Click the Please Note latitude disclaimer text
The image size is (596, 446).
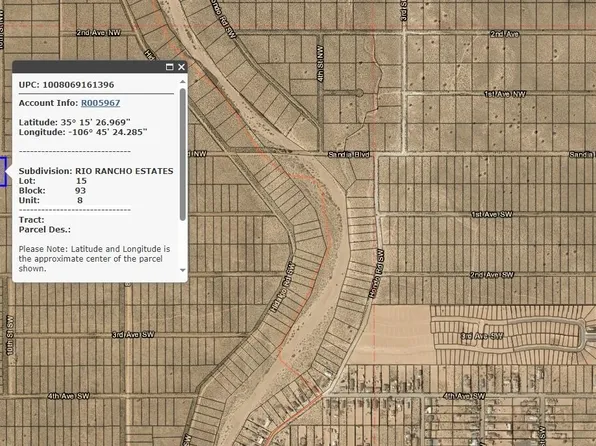coord(94,259)
